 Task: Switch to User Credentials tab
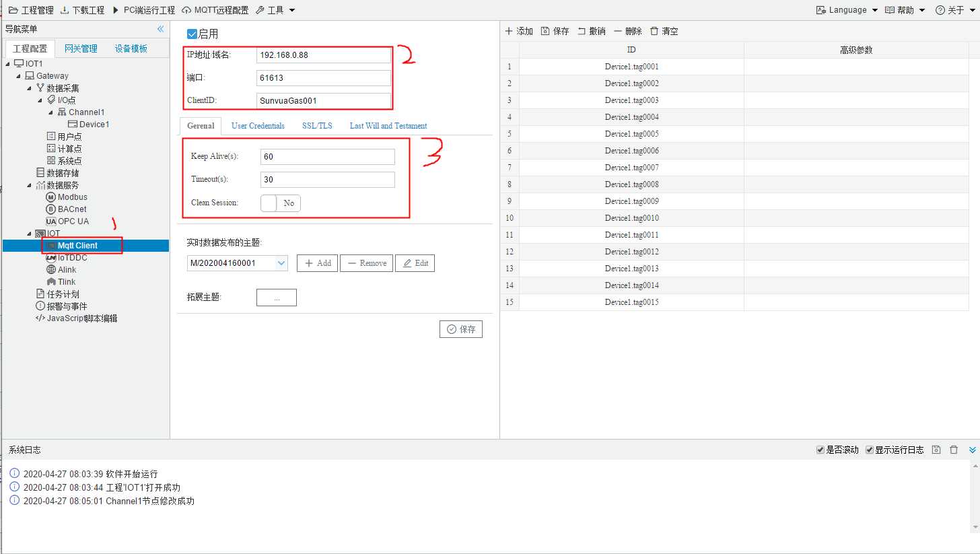tap(258, 126)
